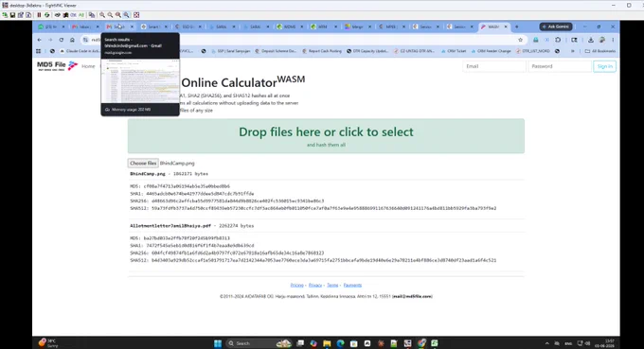Open Microsoft Edge from taskbar
This screenshot has height=349, width=644.
click(x=340, y=343)
